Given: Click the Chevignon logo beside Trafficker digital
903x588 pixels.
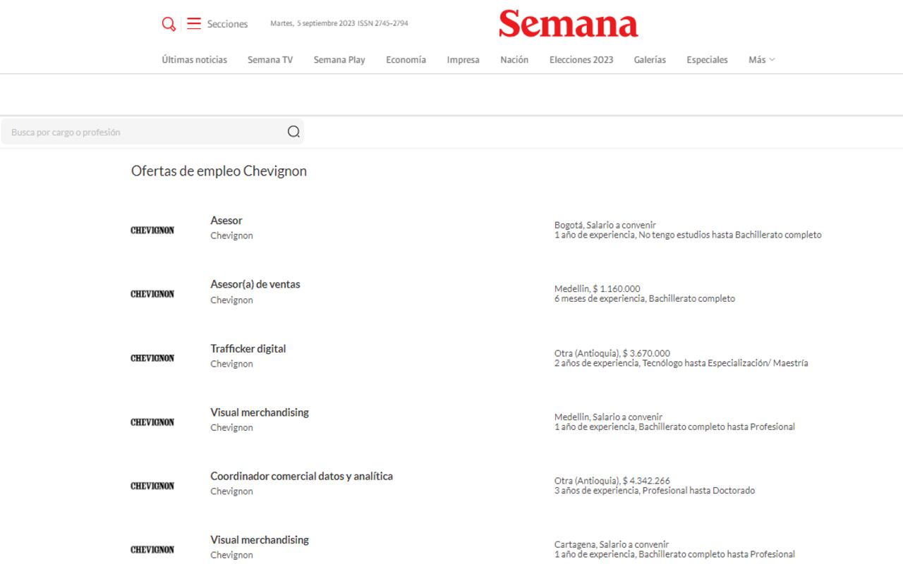Looking at the screenshot, I should [153, 357].
